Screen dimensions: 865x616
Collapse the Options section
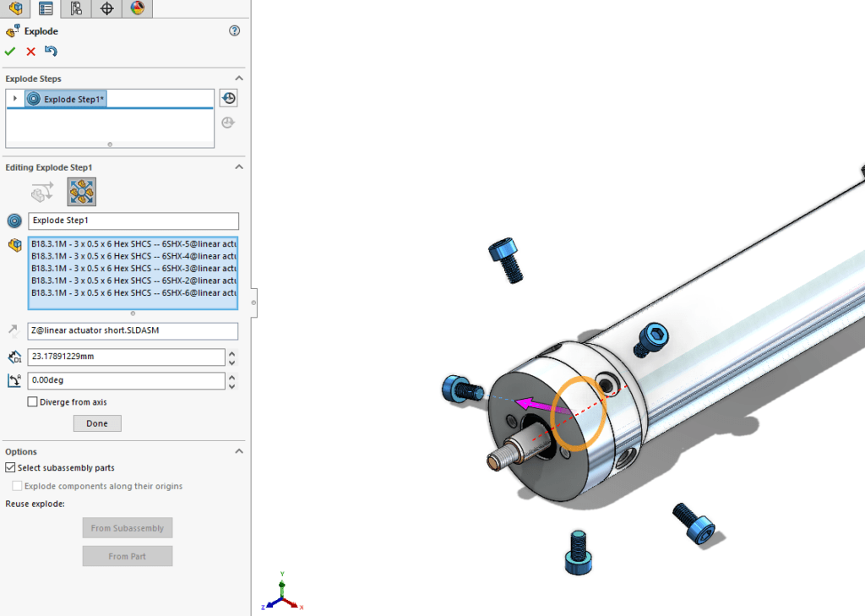coord(239,450)
